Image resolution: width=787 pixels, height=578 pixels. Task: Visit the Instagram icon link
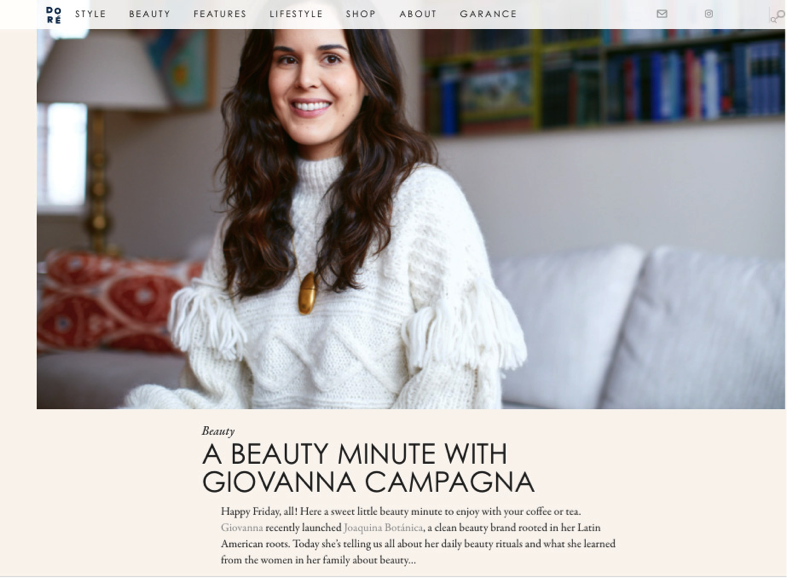click(x=709, y=14)
